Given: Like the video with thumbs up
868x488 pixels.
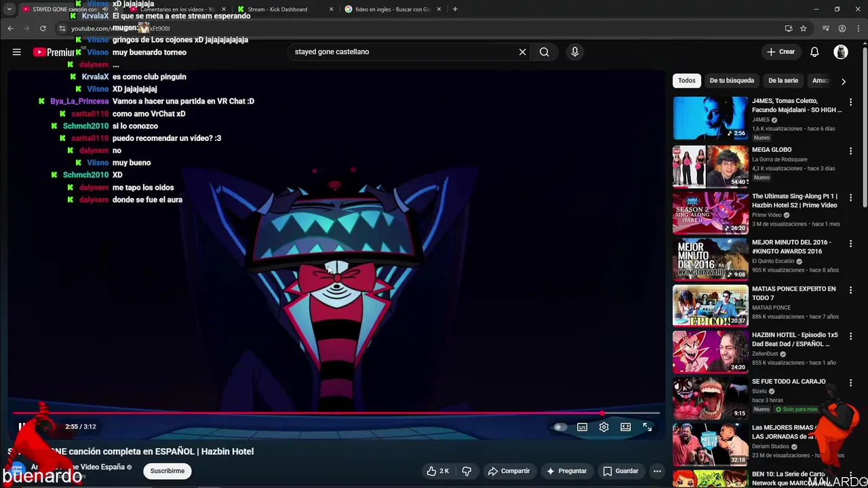Looking at the screenshot, I should pyautogui.click(x=437, y=471).
